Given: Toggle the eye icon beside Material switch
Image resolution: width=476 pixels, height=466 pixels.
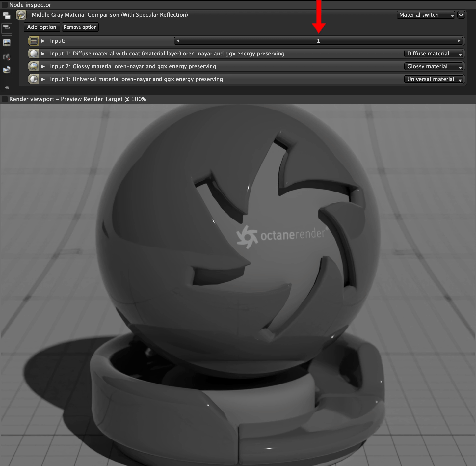Looking at the screenshot, I should pyautogui.click(x=461, y=15).
